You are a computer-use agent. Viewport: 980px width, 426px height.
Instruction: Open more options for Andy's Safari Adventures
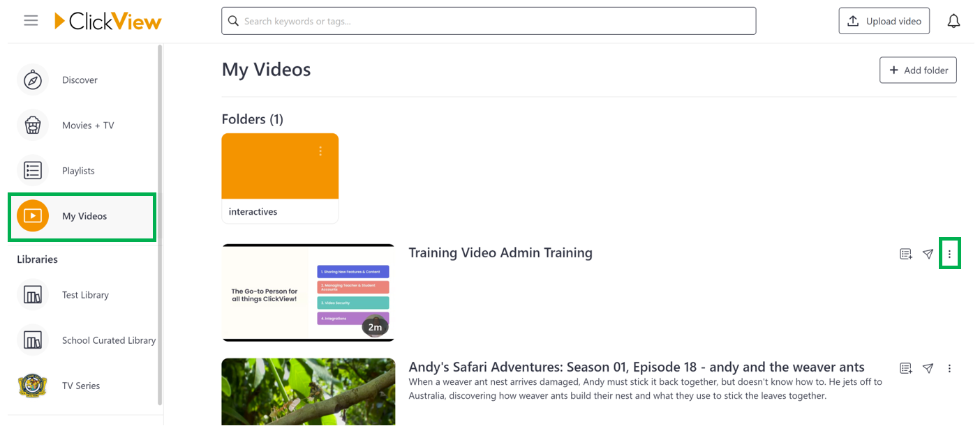click(x=949, y=368)
